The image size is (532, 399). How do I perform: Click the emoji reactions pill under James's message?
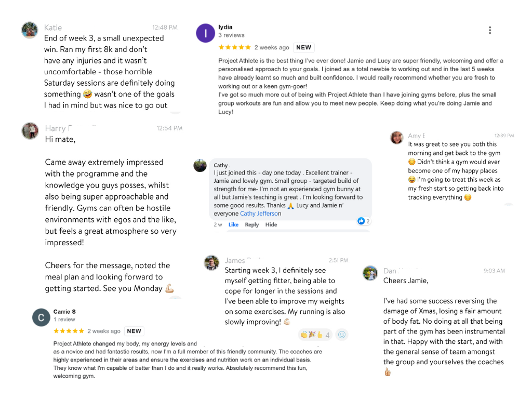(315, 335)
